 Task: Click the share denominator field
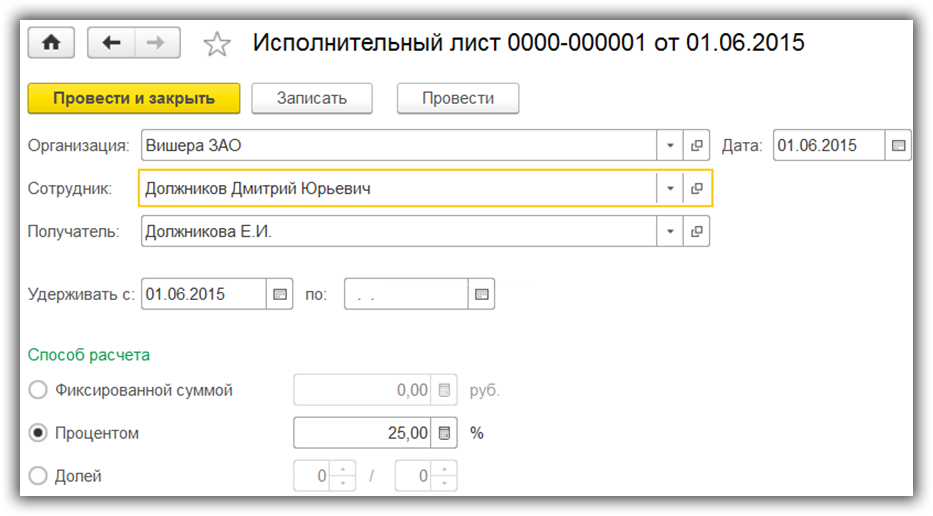point(414,476)
